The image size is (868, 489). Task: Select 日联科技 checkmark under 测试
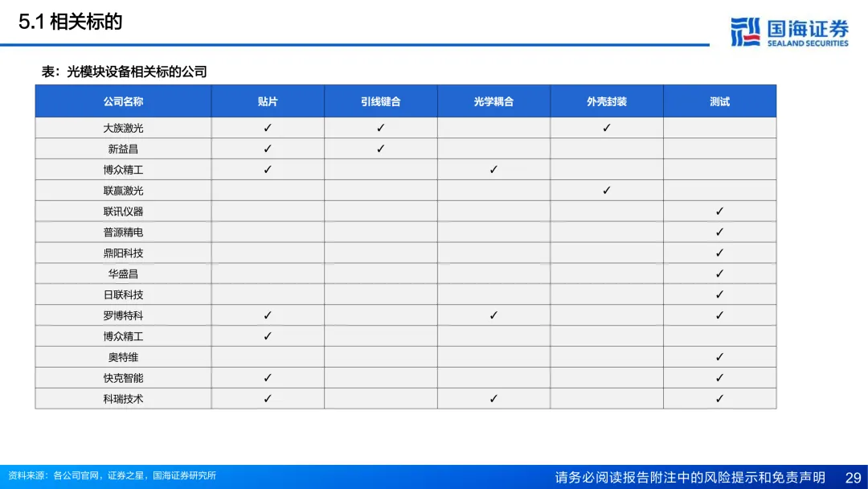719,294
